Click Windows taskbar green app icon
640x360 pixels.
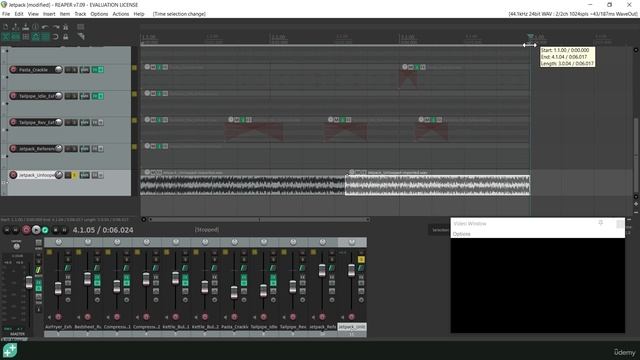click(10, 350)
